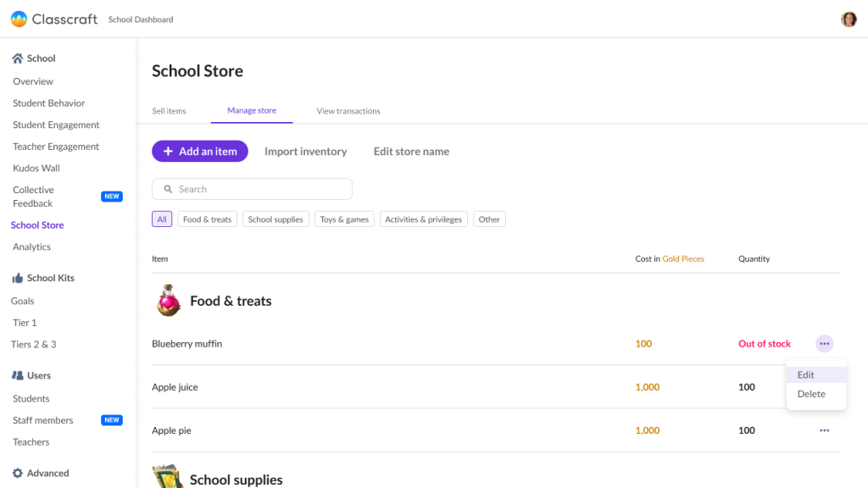Open Student Behavior page

coord(48,103)
